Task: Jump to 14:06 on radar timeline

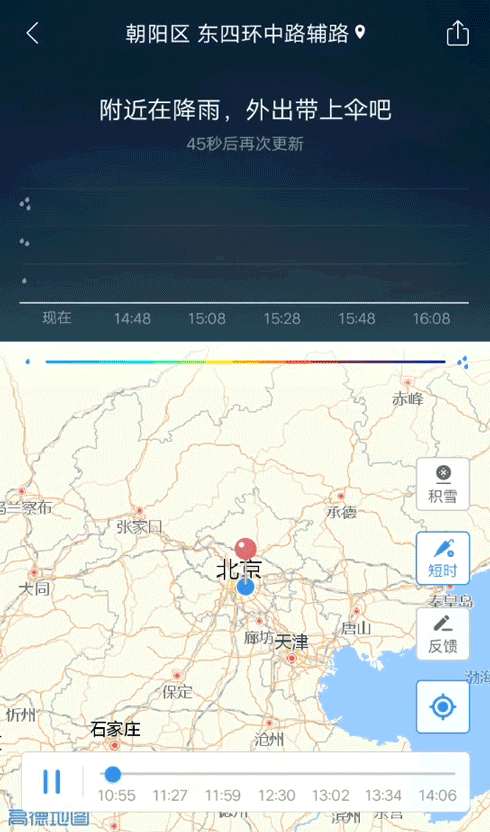Action: [437, 796]
